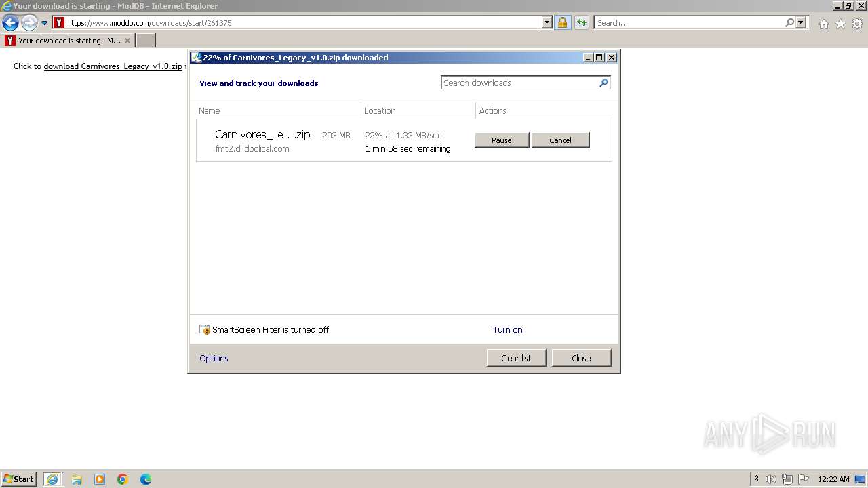Open the downloads Options link
868x488 pixels.
click(214, 359)
